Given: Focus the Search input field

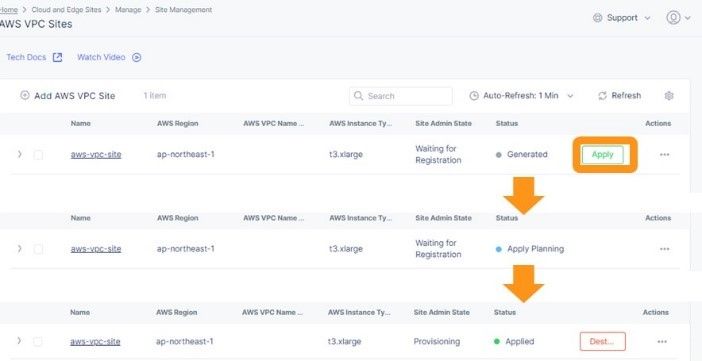Looking at the screenshot, I should tap(401, 96).
